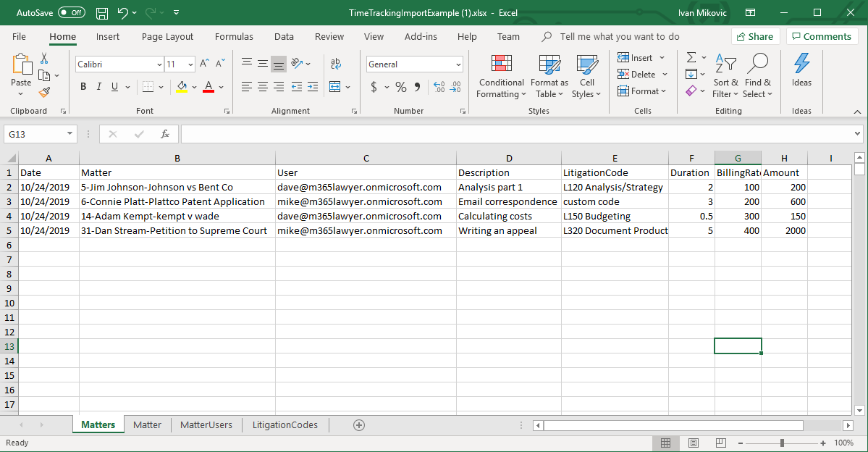
Task: Open the Formulas ribbon tab
Action: pos(234,37)
